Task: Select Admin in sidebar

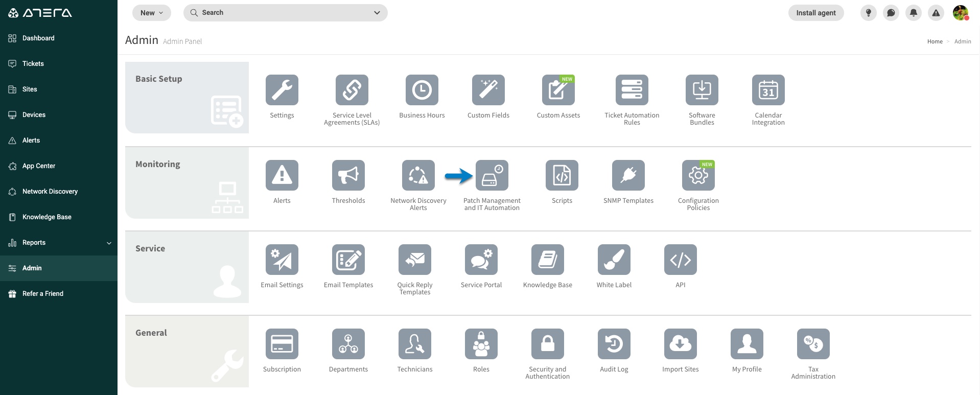Action: (59, 268)
